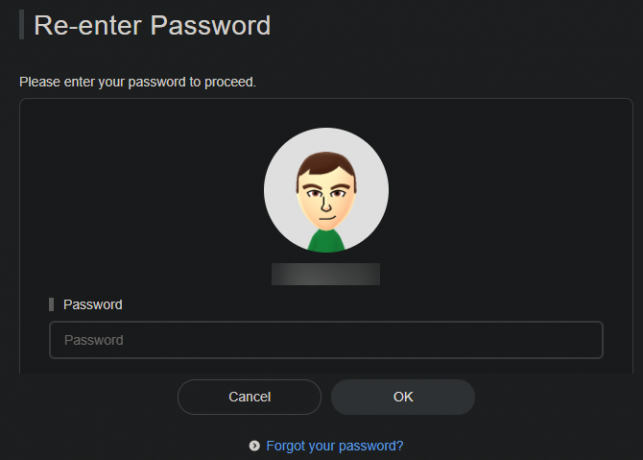Click the Mii's brown hair in avatar
The image size is (643, 460).
(326, 164)
